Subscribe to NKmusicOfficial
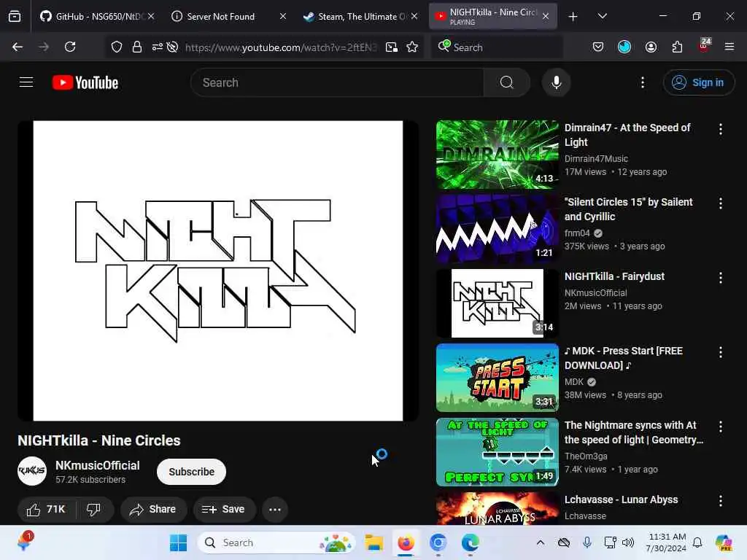 click(192, 472)
